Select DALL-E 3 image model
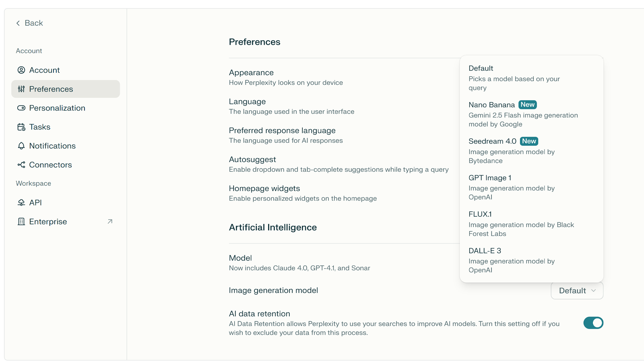644x362 pixels. (x=531, y=260)
